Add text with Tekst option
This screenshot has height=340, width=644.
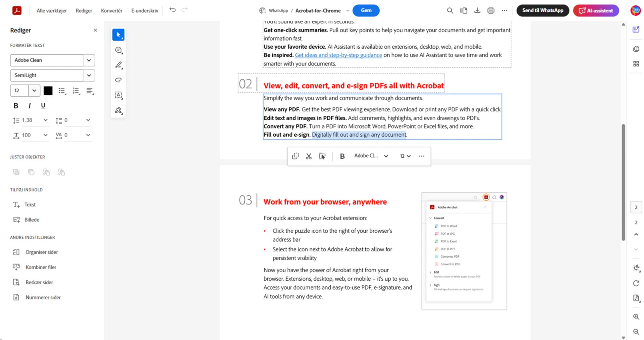coord(24,204)
